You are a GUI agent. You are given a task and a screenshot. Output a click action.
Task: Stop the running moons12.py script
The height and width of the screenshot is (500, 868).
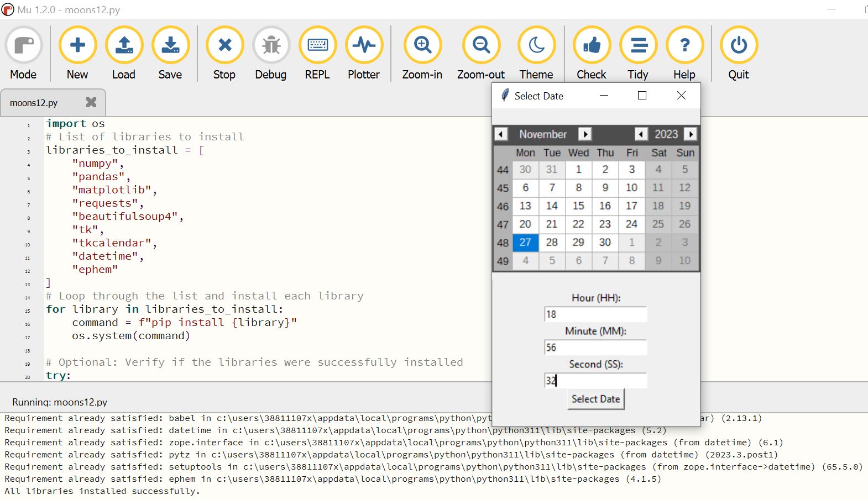[x=224, y=45]
